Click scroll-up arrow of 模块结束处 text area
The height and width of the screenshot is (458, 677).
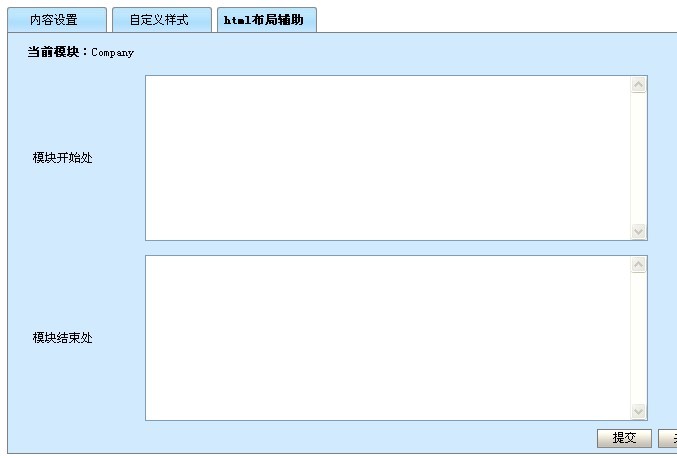[x=639, y=265]
